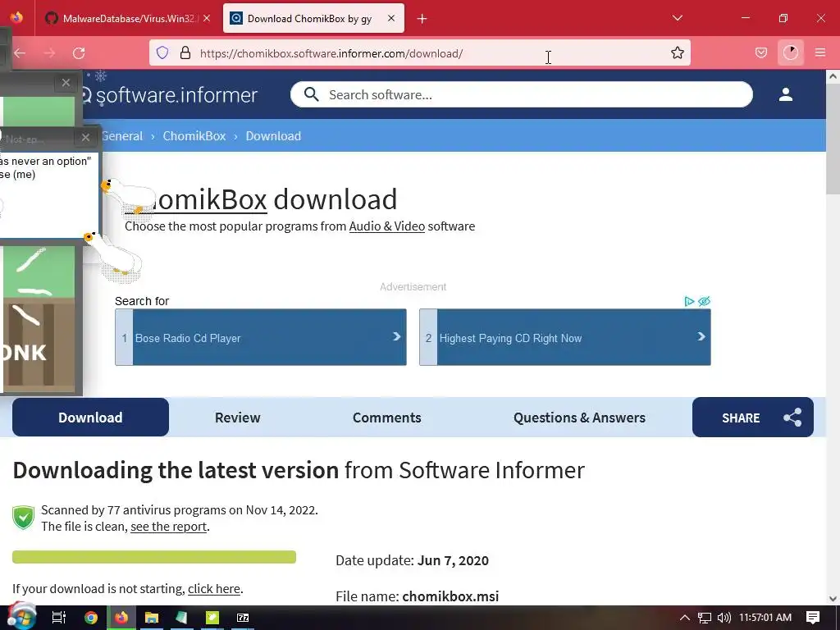
Task: Open the 7-Zip taskbar icon
Action: (x=243, y=618)
